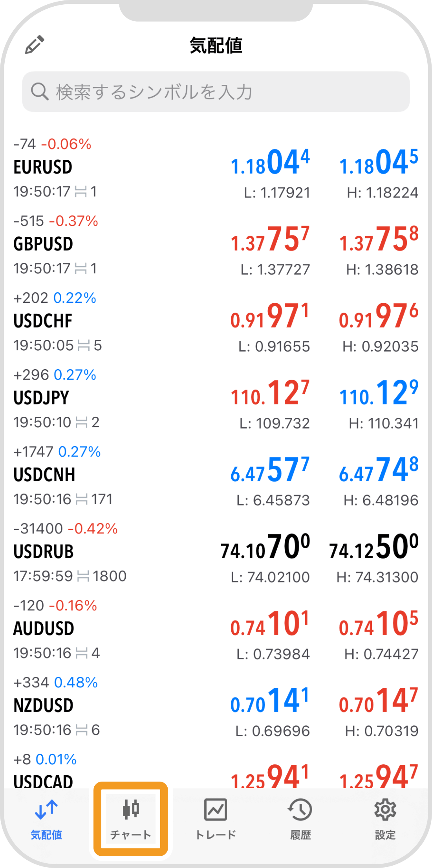The height and width of the screenshot is (868, 432).
Task: Select the 気配値 arrows icon
Action: [x=46, y=809]
